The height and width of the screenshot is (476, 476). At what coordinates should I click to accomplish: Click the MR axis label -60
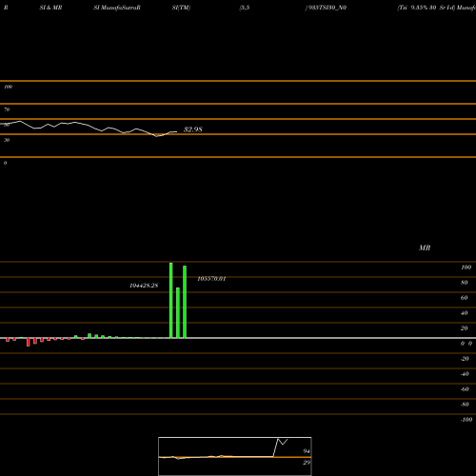click(x=465, y=389)
